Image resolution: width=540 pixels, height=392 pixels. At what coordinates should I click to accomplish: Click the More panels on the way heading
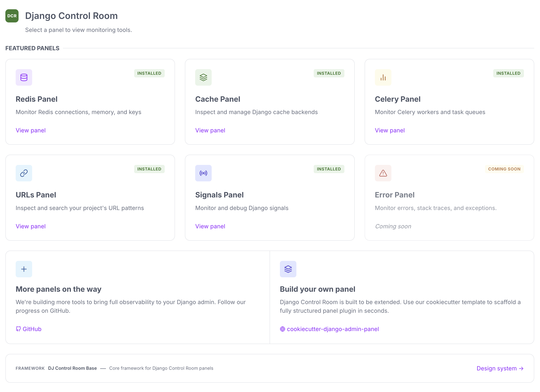59,289
